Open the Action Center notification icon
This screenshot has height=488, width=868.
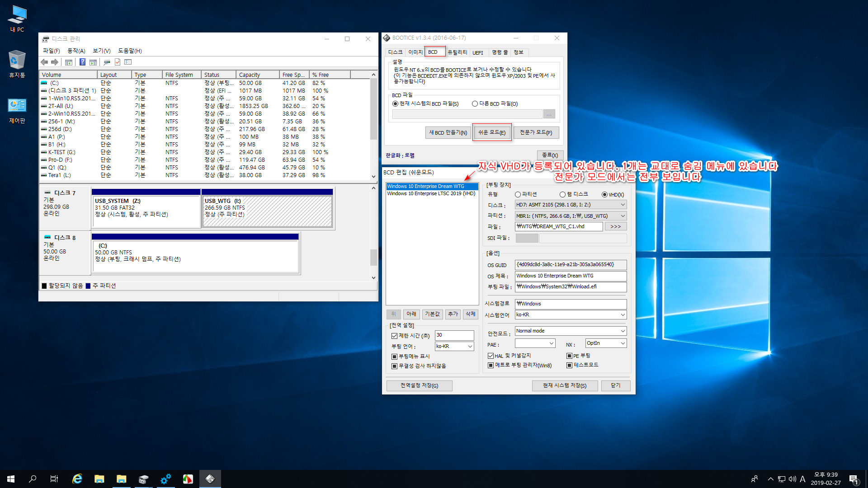(854, 479)
